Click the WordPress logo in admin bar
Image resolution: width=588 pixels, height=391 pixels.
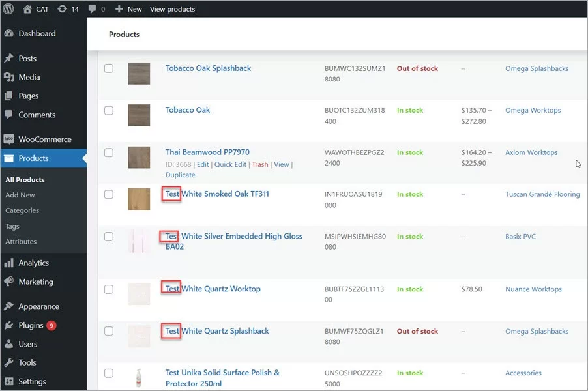8,8
